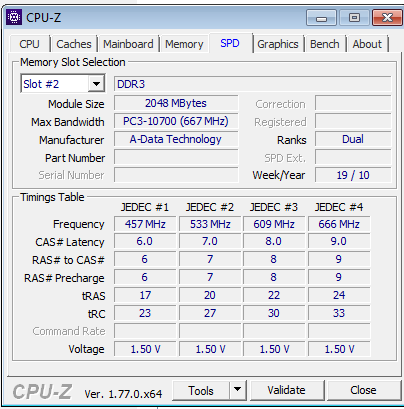Click tRC value 33
This screenshot has height=409, width=404.
point(339,313)
